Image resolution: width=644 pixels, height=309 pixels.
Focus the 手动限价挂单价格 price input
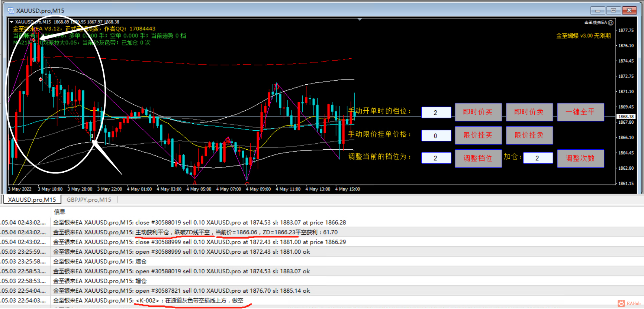(436, 136)
